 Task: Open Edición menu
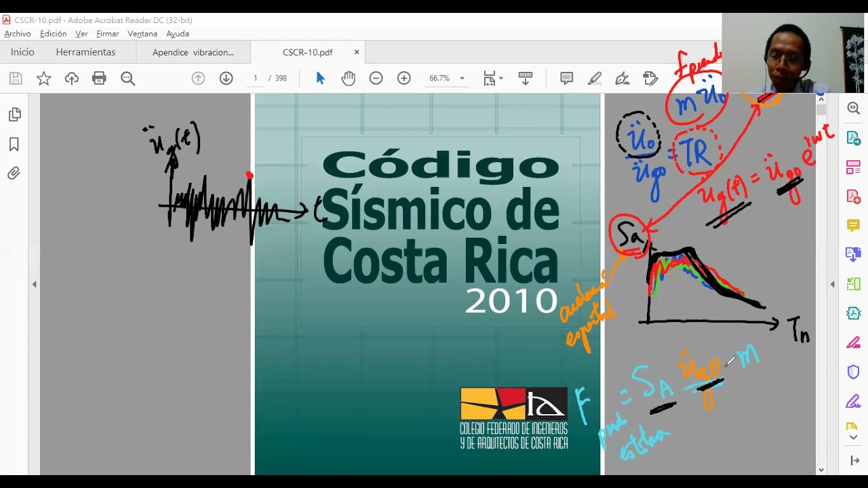tap(53, 34)
